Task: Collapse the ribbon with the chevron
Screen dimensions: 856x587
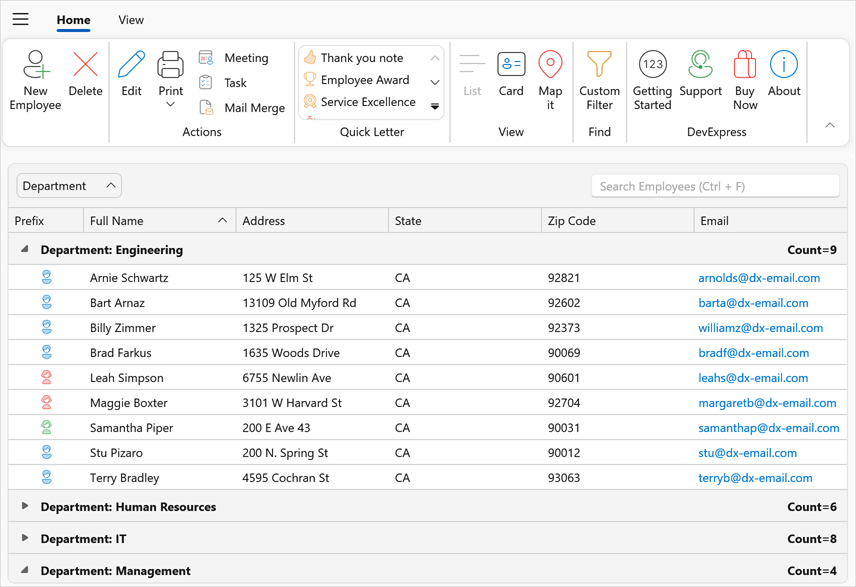Action: (x=830, y=126)
